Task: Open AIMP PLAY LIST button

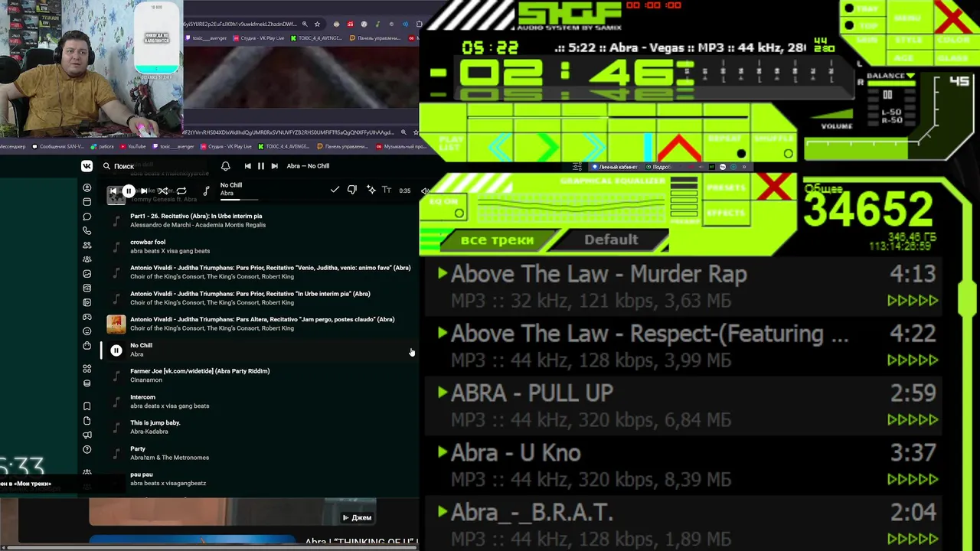Action: (452, 145)
